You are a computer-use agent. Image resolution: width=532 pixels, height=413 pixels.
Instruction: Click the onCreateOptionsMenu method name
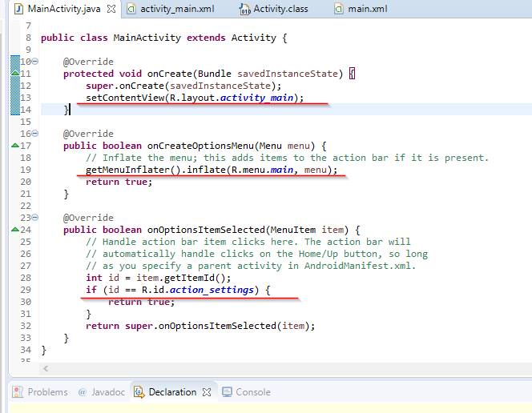(x=200, y=146)
